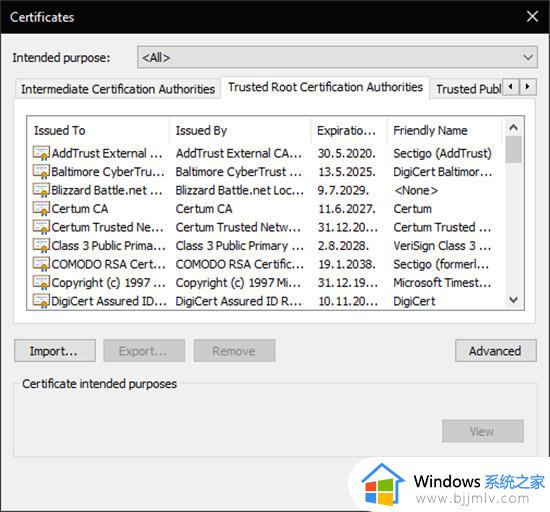Click 'Certum Trusted Netw...' in Issued By

pyautogui.click(x=238, y=227)
